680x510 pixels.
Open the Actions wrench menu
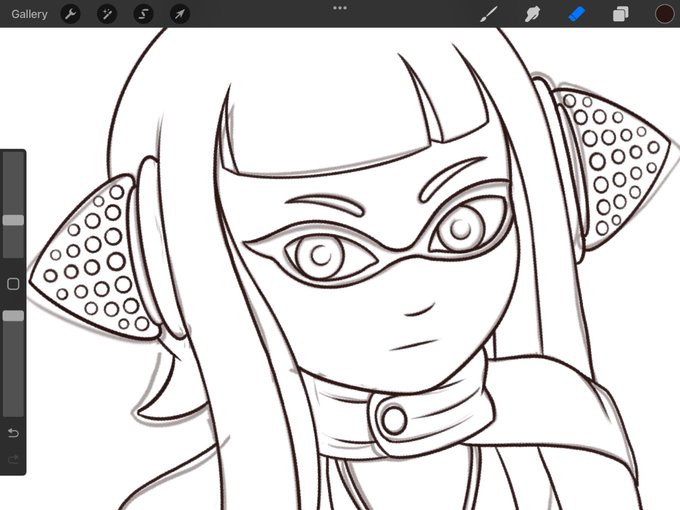point(70,14)
